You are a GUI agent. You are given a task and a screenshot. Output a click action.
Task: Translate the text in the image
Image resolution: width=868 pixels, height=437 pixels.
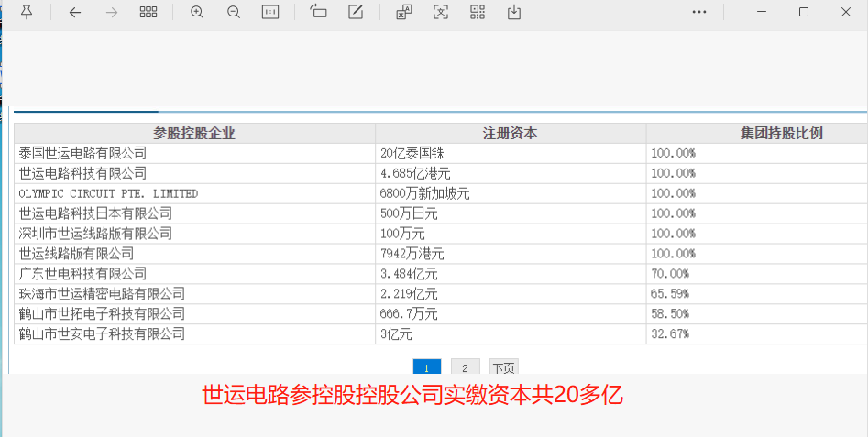(404, 12)
